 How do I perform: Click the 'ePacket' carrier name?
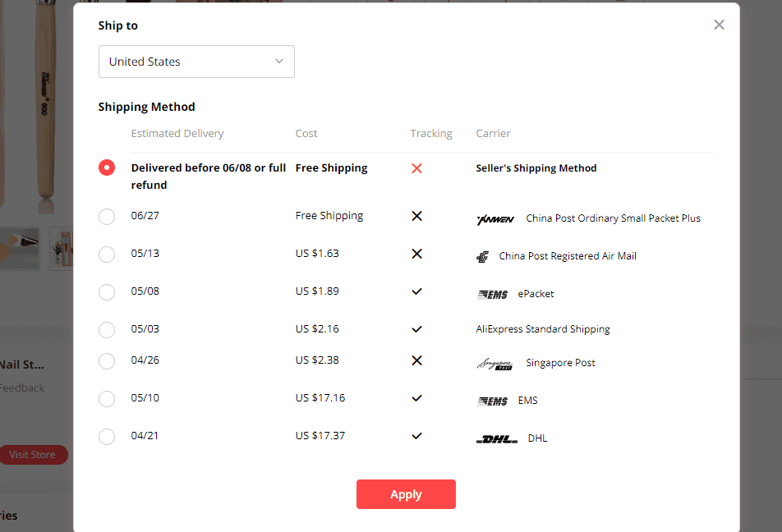(x=536, y=294)
